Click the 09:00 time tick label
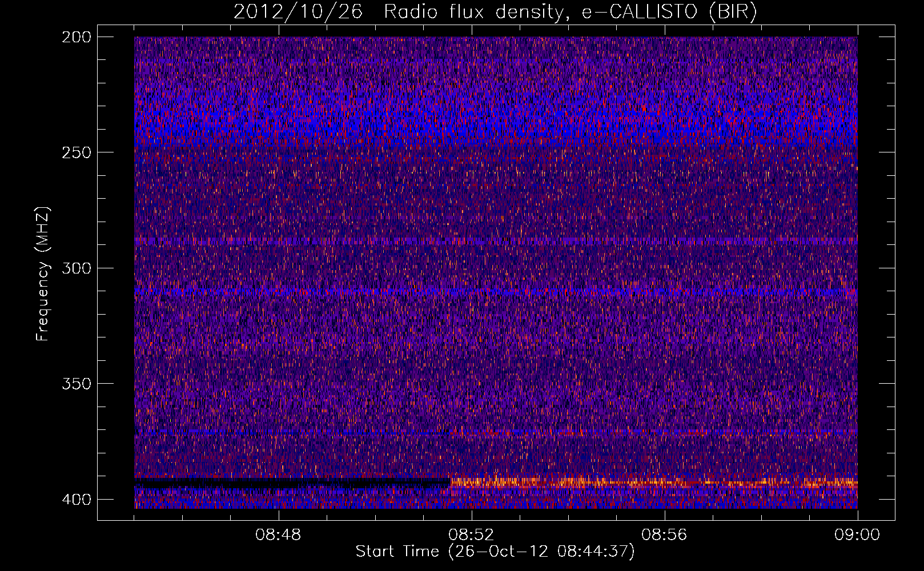The height and width of the screenshot is (571, 924). (x=857, y=535)
